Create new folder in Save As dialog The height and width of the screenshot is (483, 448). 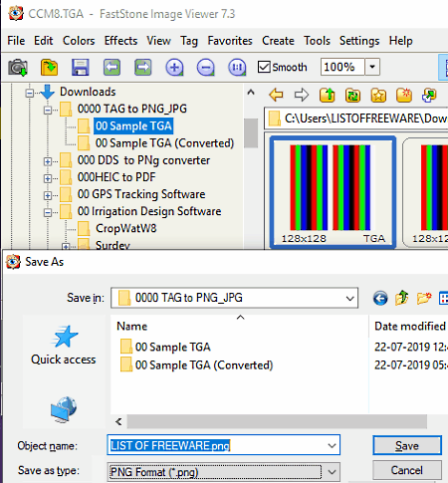point(424,298)
